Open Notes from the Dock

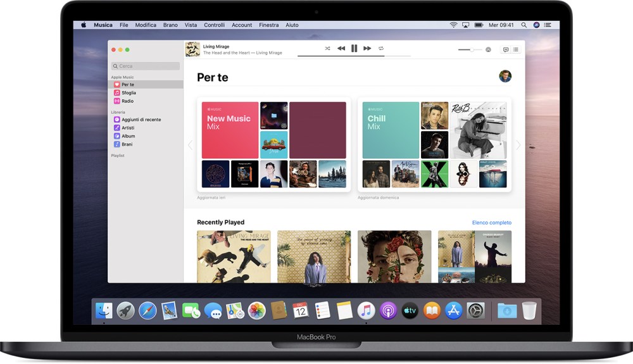click(x=344, y=311)
